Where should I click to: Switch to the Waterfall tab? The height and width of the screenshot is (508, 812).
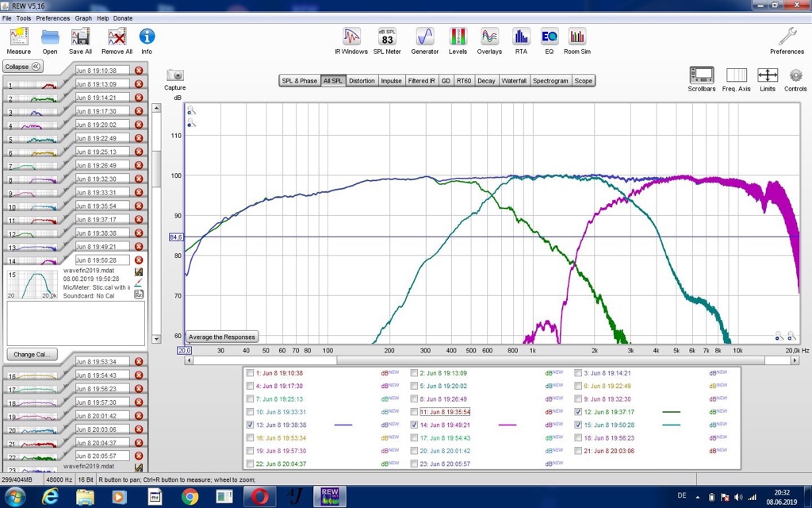click(x=514, y=81)
